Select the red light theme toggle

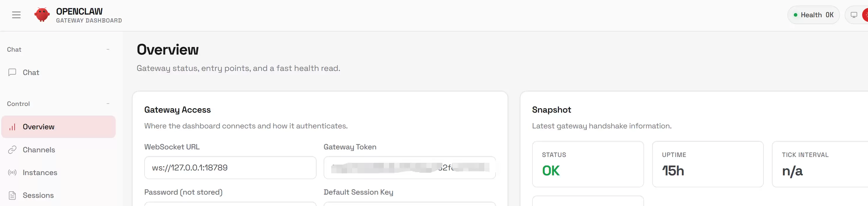coord(865,15)
